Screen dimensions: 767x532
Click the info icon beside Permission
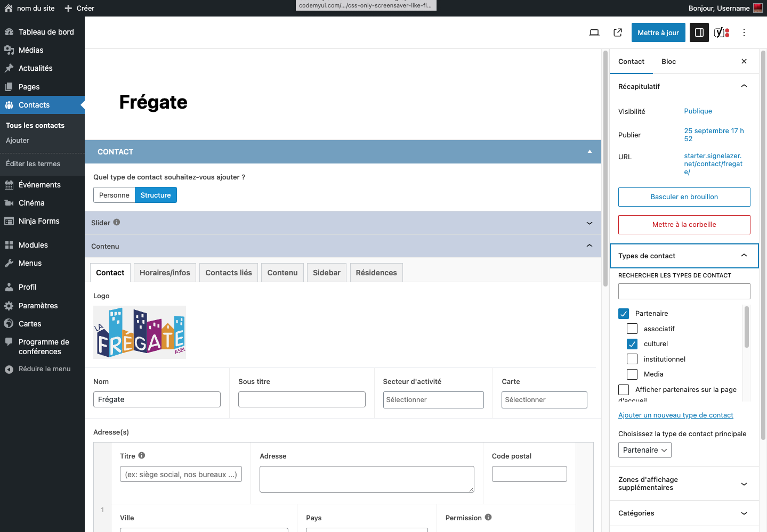point(488,517)
